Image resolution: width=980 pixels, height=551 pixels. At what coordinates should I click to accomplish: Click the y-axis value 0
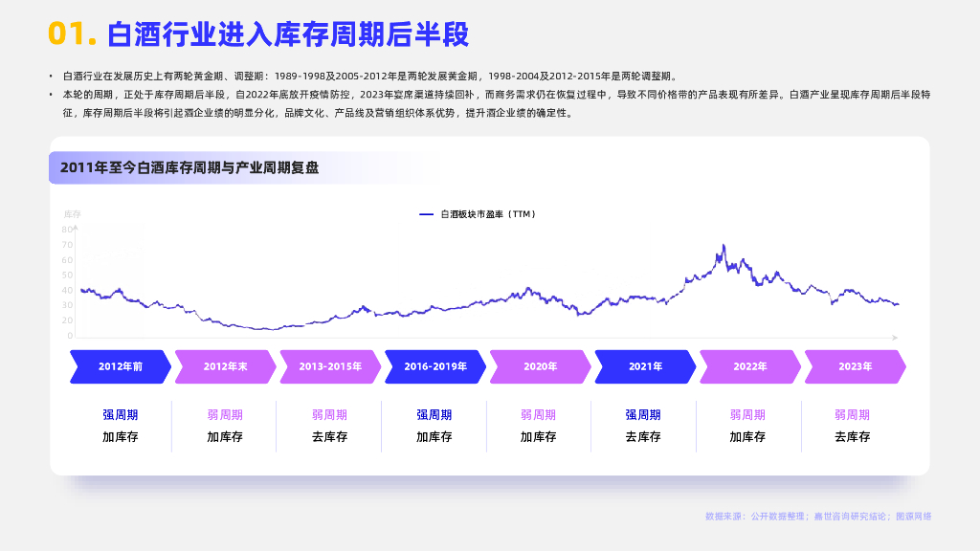tap(70, 336)
